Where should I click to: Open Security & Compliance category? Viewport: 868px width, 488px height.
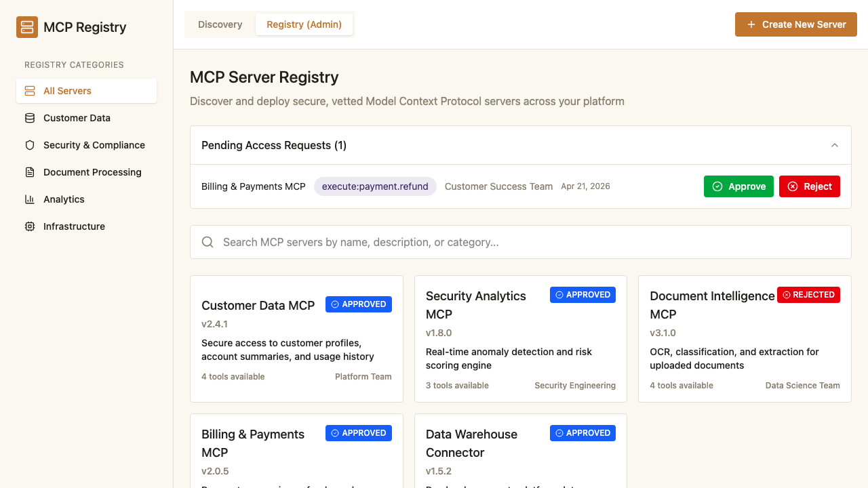[x=86, y=145]
